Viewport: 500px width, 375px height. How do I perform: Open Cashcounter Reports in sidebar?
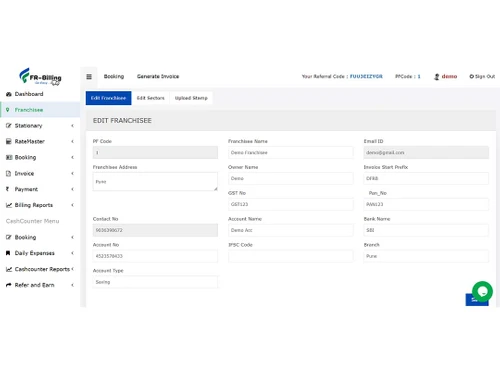tap(40, 269)
